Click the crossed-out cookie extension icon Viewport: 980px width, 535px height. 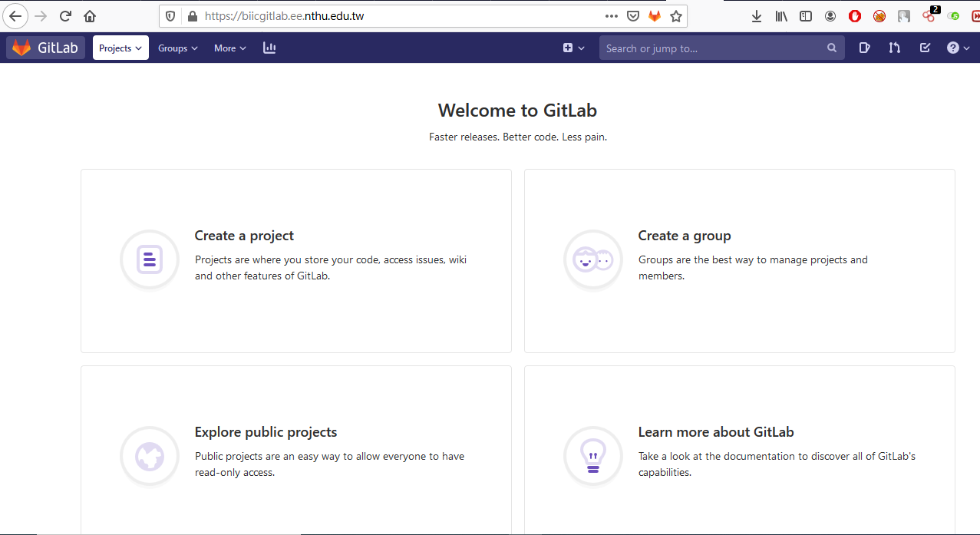879,15
